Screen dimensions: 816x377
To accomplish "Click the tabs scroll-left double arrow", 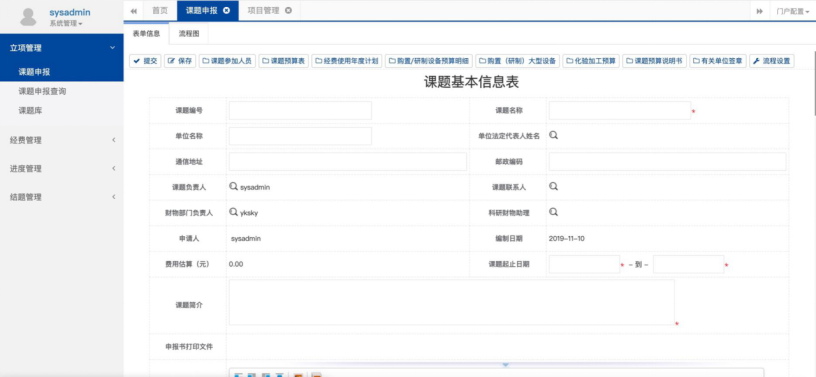I will pos(134,10).
